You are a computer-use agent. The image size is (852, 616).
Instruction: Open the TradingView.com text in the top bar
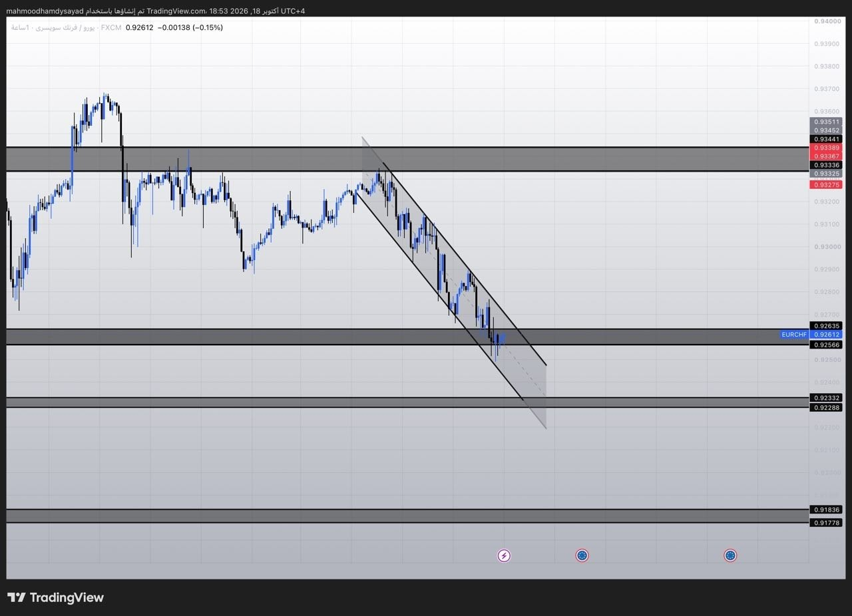point(176,11)
